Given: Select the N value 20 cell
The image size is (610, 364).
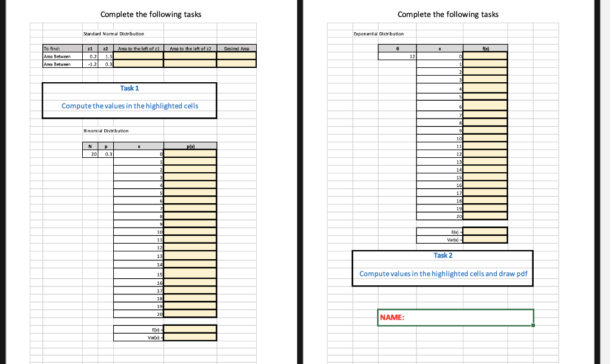Looking at the screenshot, I should pyautogui.click(x=90, y=154).
